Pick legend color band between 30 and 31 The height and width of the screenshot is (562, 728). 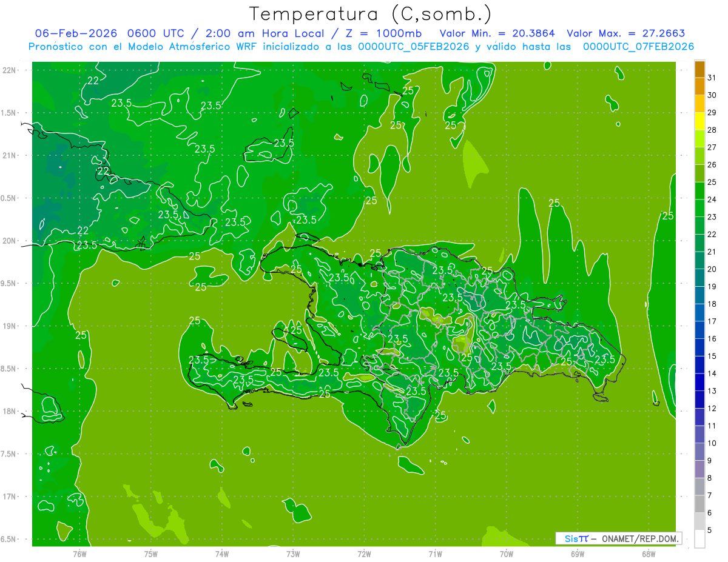pos(699,87)
